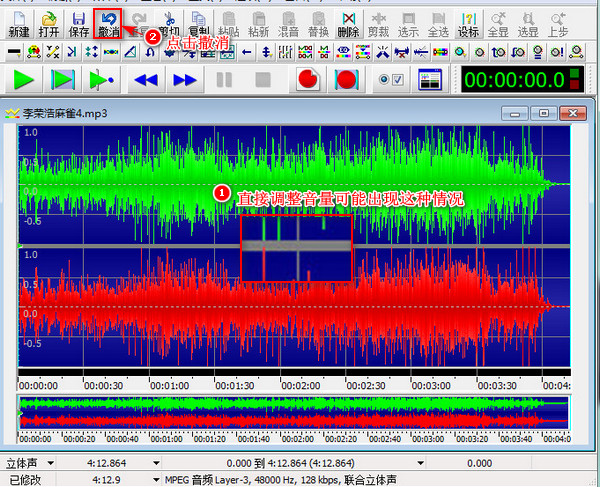Click the 新建 (New) toolbar button

click(x=19, y=24)
